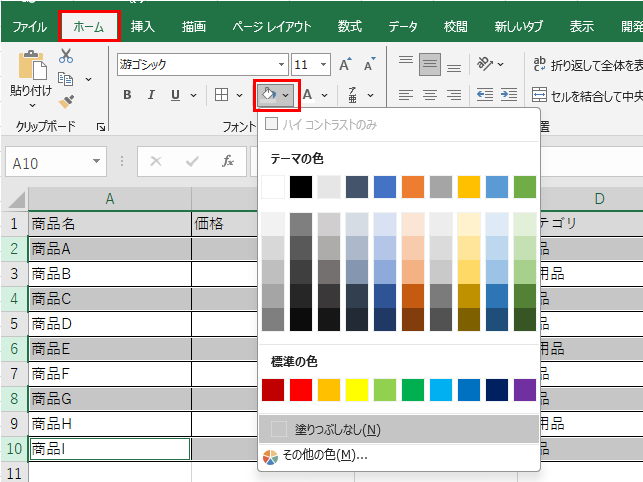The width and height of the screenshot is (643, 482).
Task: Click the increase font size icon
Action: coord(345,64)
